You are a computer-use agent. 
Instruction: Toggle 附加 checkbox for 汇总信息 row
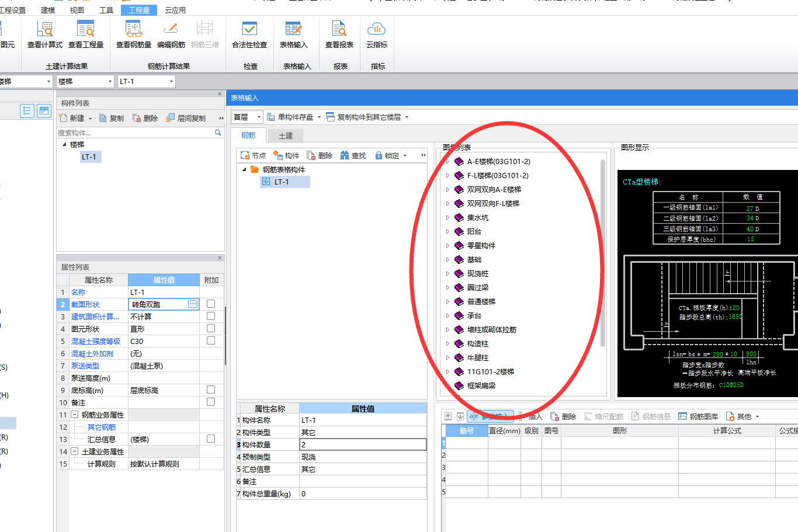[211, 439]
